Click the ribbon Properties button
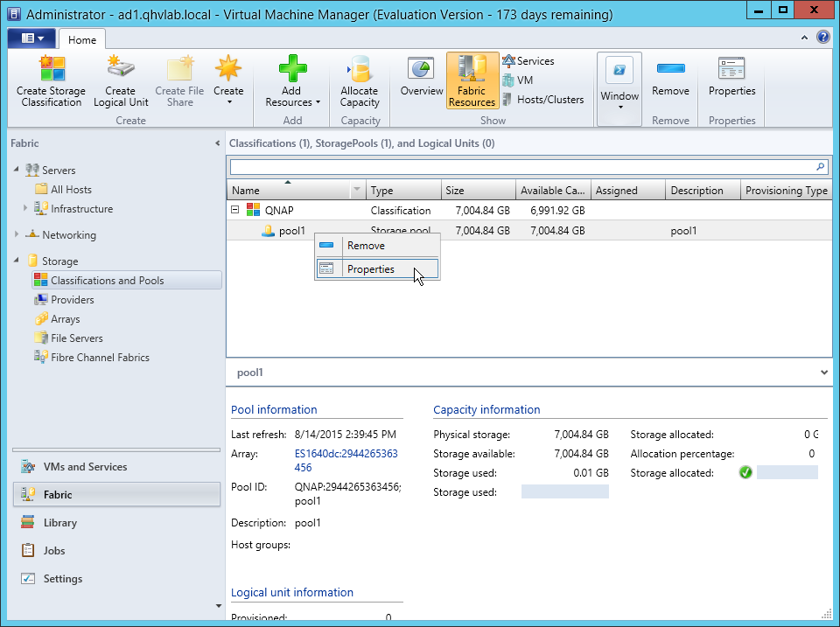The height and width of the screenshot is (627, 840). [731, 78]
